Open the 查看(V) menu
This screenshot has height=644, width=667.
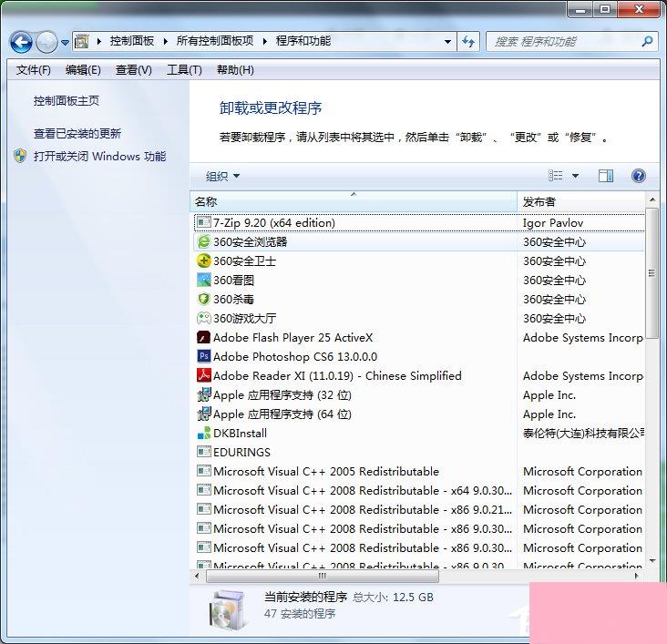(134, 70)
